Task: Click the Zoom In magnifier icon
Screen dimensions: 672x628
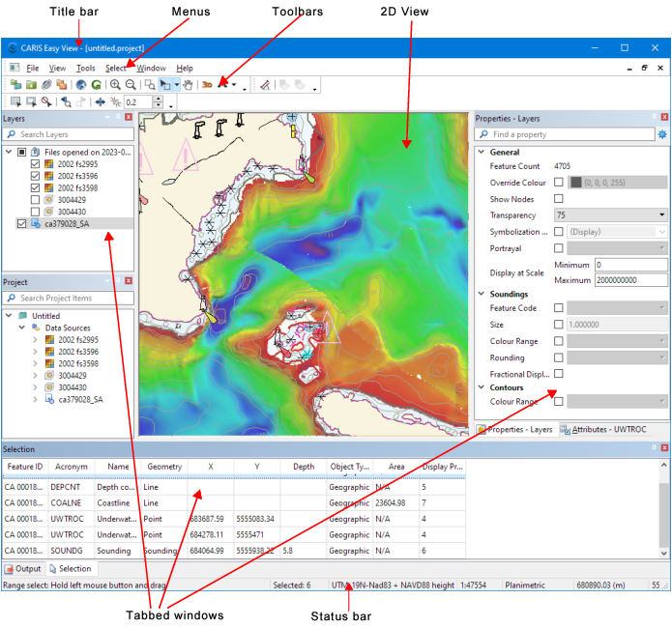Action: pos(115,85)
